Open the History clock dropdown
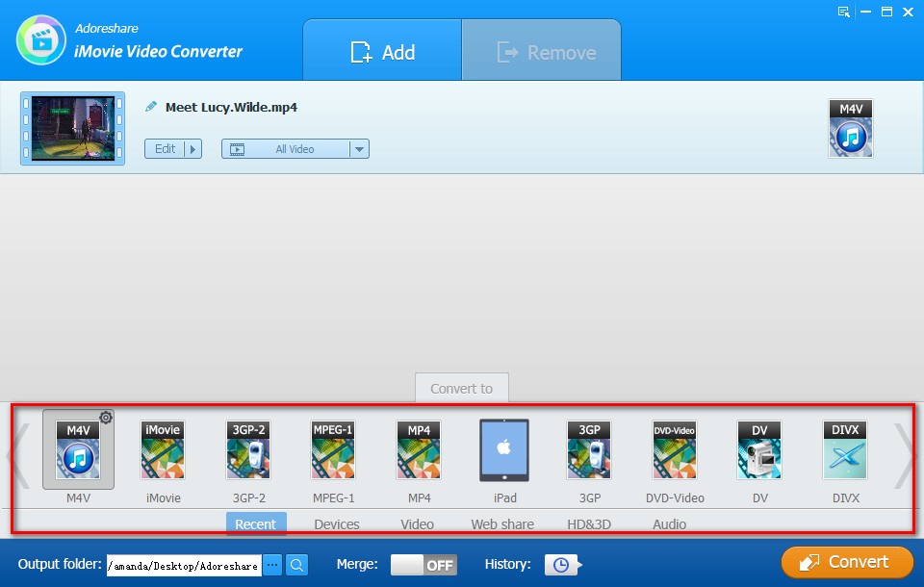 tap(563, 565)
